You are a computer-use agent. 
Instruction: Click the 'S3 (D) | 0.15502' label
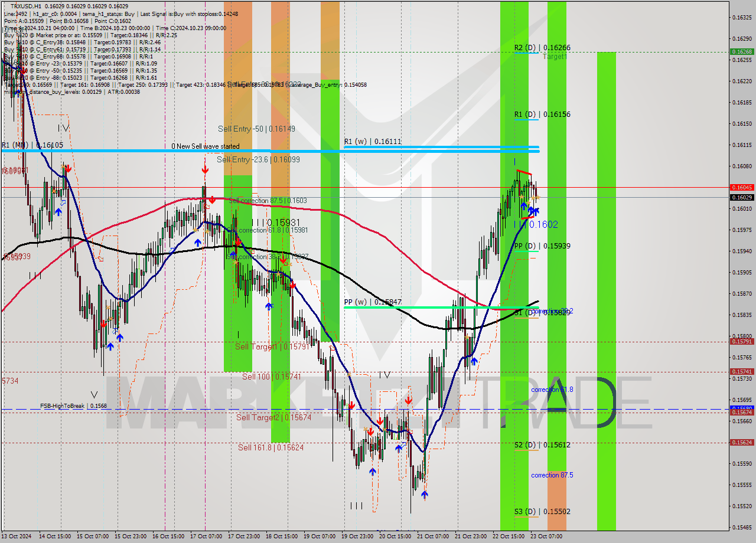pyautogui.click(x=542, y=512)
